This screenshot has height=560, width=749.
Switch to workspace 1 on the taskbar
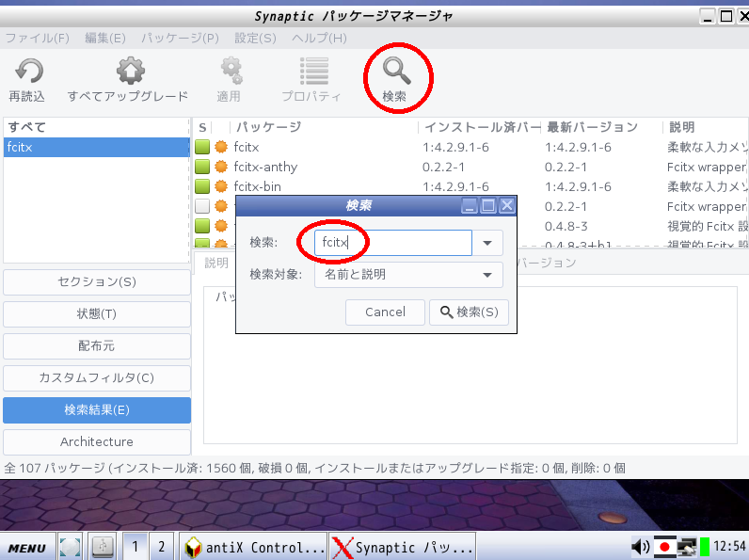click(135, 547)
